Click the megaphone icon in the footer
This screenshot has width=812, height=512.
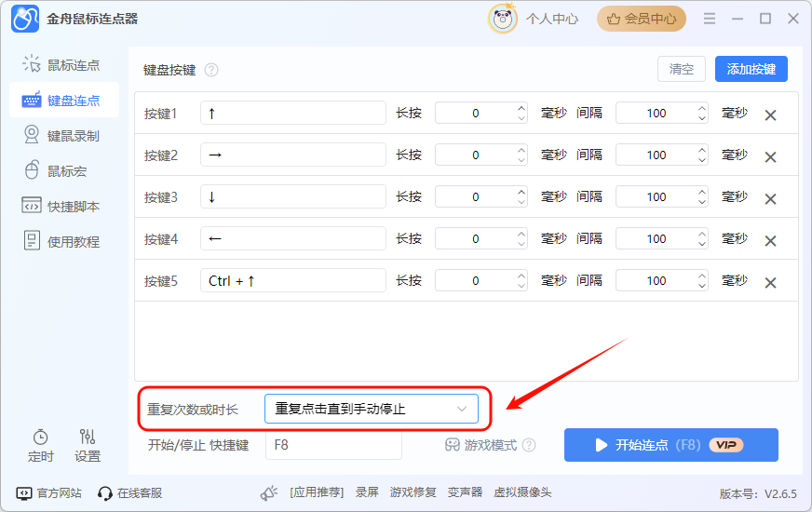tap(269, 492)
